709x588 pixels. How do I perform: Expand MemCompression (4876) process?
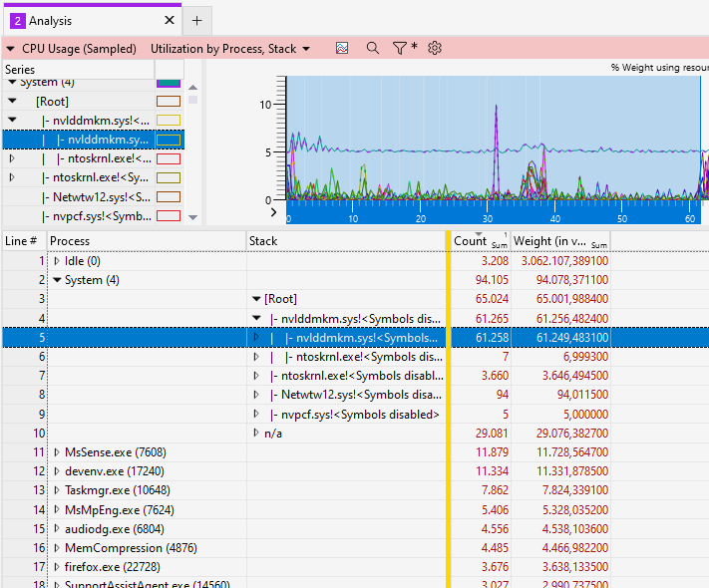(57, 548)
